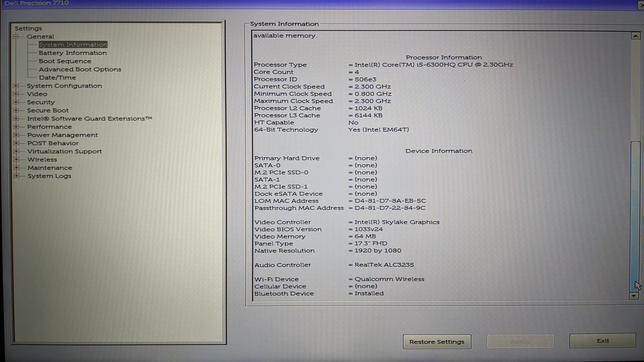The height and width of the screenshot is (362, 644).
Task: Click the Video Memory 64 MB value
Action: pos(365,237)
